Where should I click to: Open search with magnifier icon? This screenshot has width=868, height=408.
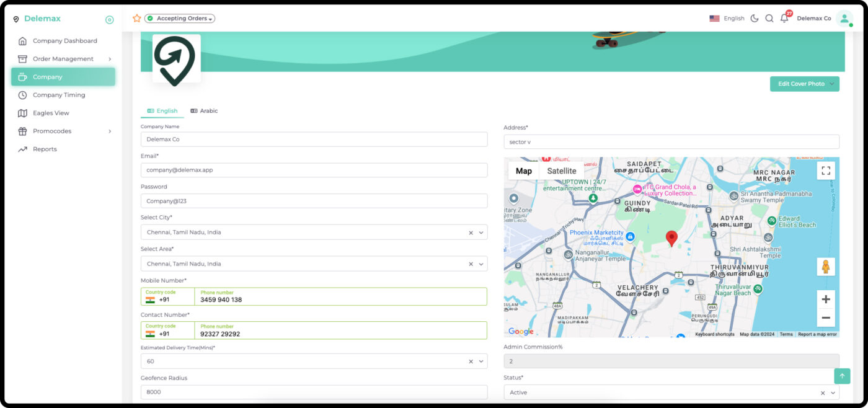[769, 19]
